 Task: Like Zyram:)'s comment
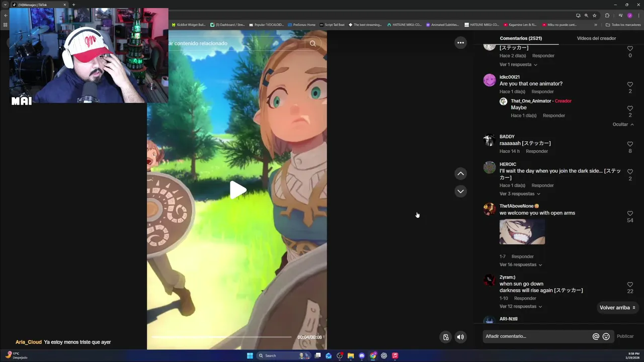(x=630, y=284)
